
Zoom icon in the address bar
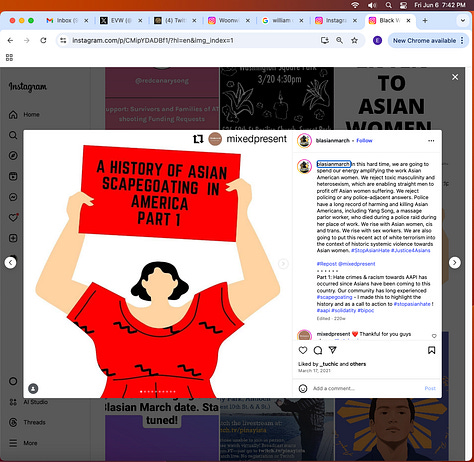tap(339, 40)
